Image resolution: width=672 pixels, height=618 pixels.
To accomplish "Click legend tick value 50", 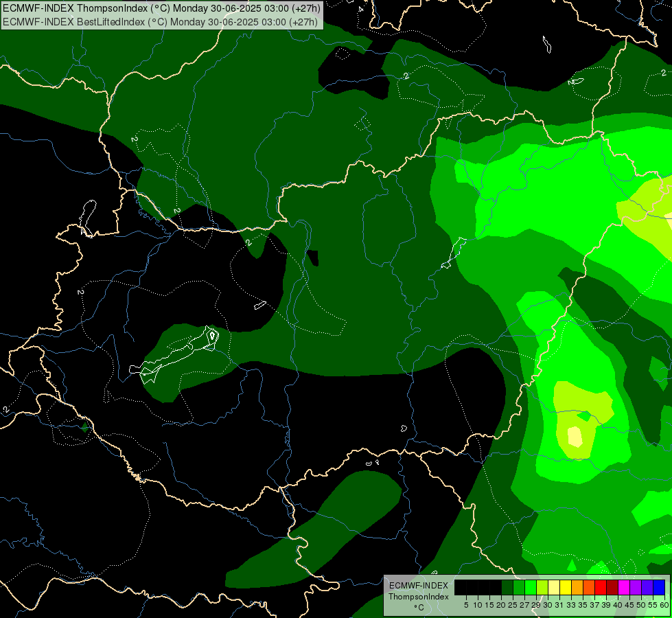I will 642,605.
